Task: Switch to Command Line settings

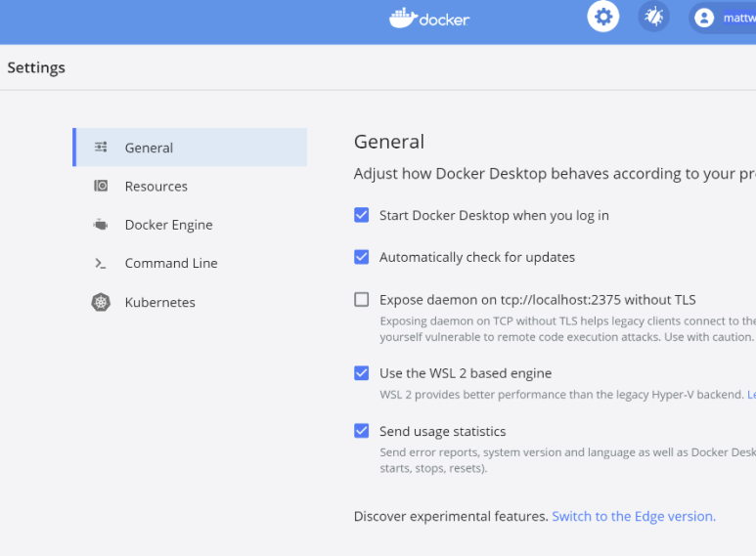Action: point(190,263)
